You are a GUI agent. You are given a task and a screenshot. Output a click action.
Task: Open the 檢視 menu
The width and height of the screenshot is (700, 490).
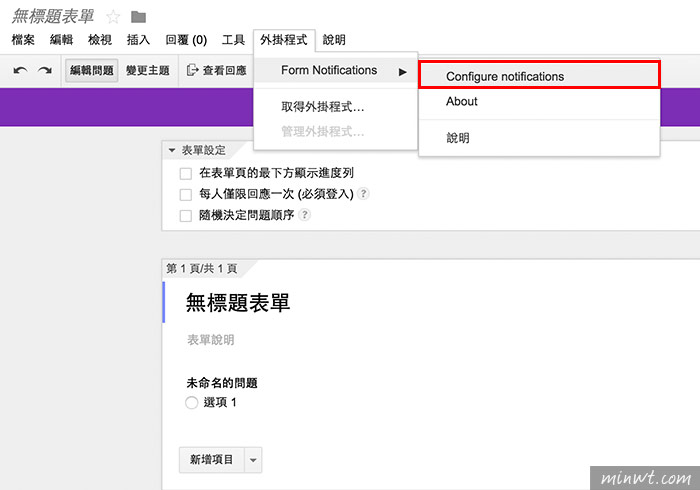click(100, 40)
